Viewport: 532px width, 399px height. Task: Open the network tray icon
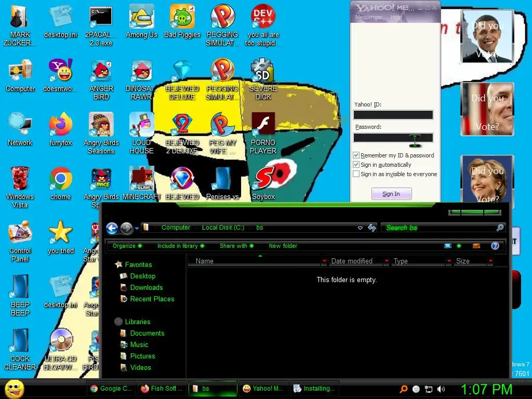click(x=429, y=389)
